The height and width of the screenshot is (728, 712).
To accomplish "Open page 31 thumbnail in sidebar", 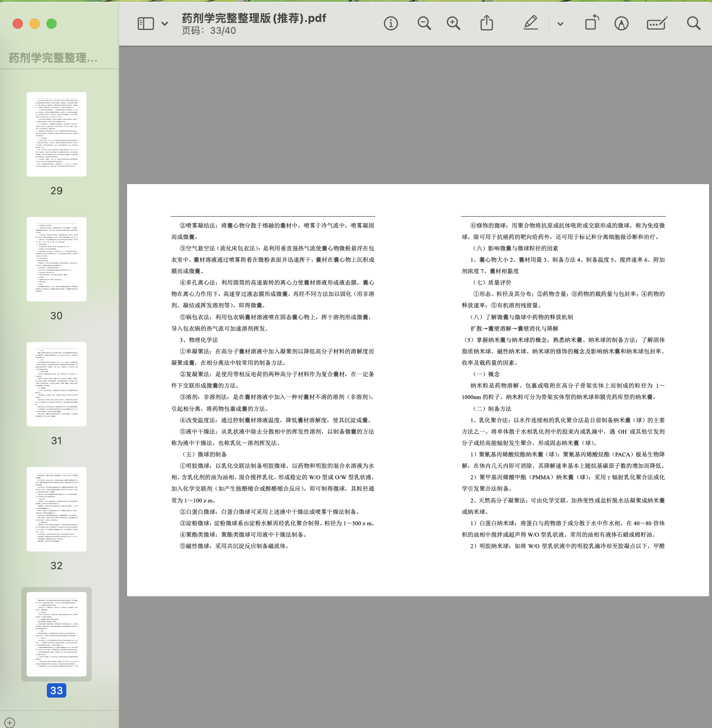I will point(57,384).
